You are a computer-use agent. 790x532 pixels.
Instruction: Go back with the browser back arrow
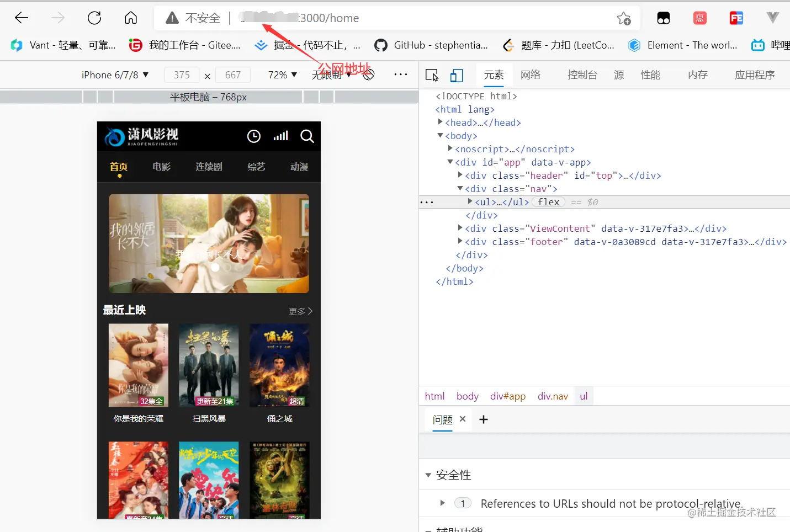(x=22, y=18)
